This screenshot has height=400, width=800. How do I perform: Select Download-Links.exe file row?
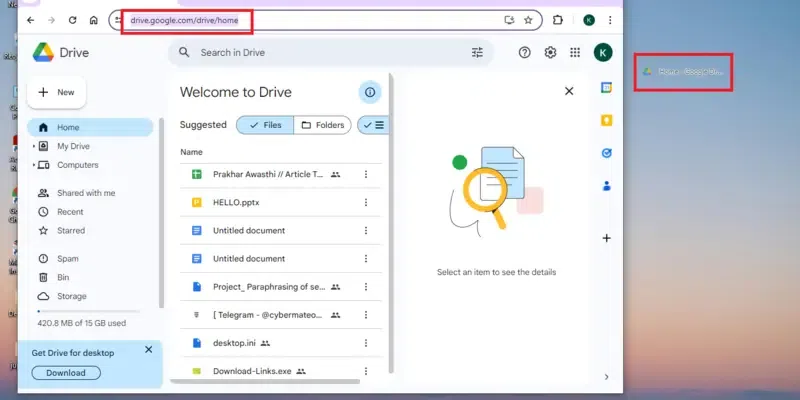pyautogui.click(x=281, y=371)
